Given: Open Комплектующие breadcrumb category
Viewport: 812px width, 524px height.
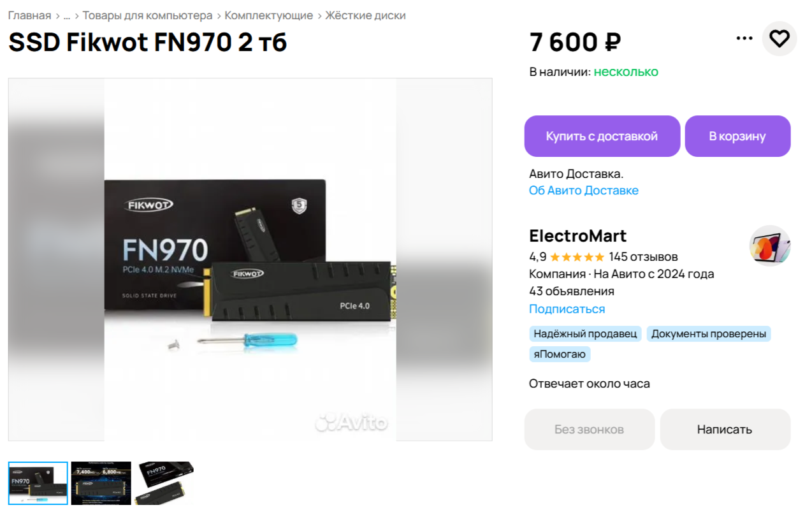Looking at the screenshot, I should (x=269, y=15).
